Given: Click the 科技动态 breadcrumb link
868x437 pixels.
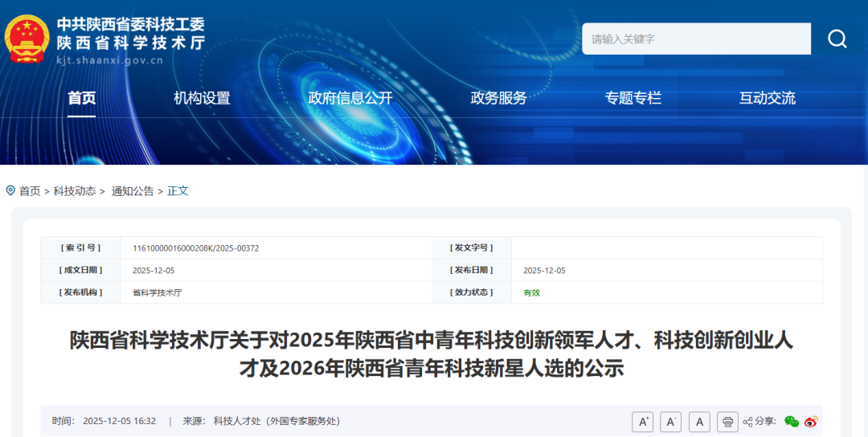Looking at the screenshot, I should coord(75,191).
